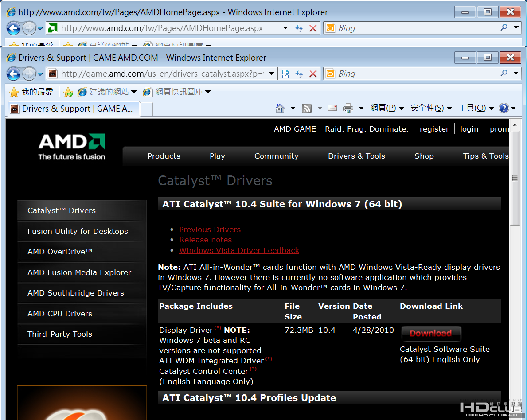This screenshot has width=527, height=420.
Task: Open Drivers & Tools navigation menu
Action: tap(357, 156)
